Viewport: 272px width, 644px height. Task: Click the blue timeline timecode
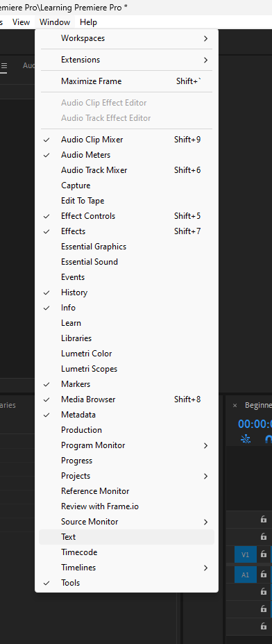coord(255,424)
